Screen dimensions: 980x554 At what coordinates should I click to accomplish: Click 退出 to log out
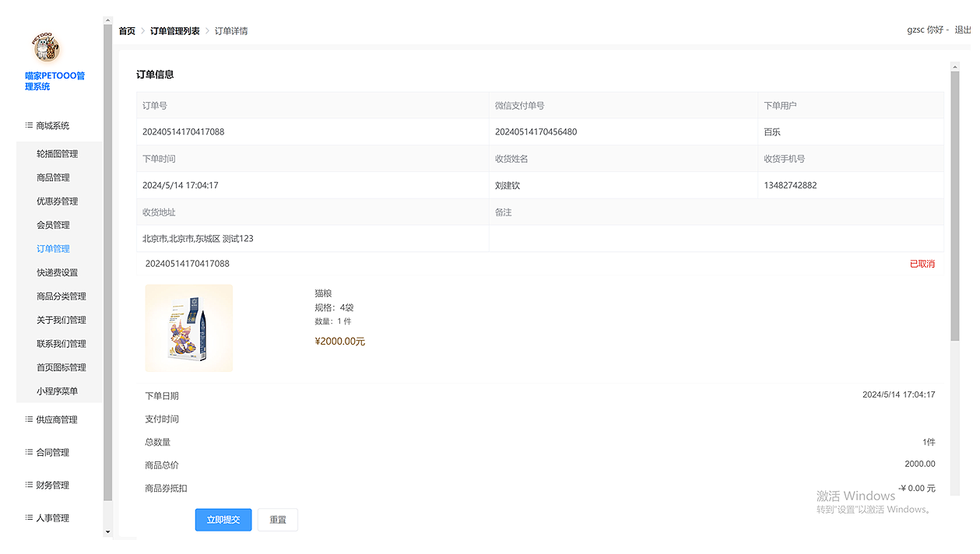coord(963,30)
